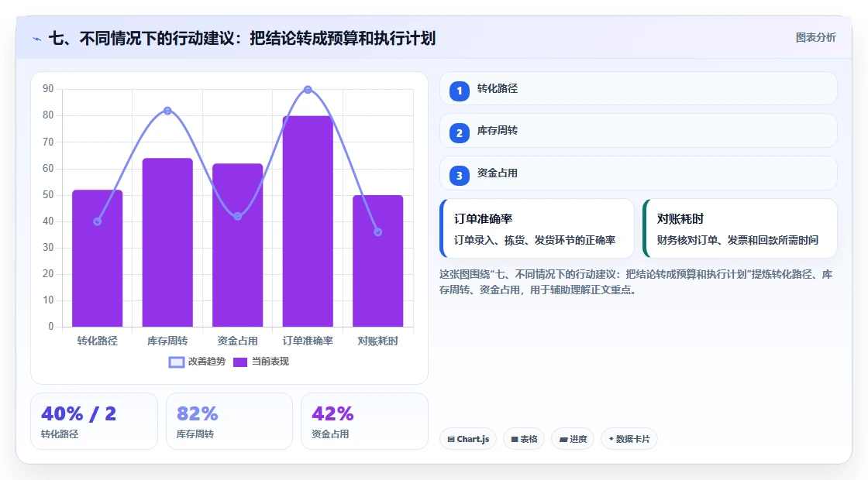Click the section title 七、不同情况下的行动建议
The width and height of the screenshot is (868, 480).
[243, 38]
